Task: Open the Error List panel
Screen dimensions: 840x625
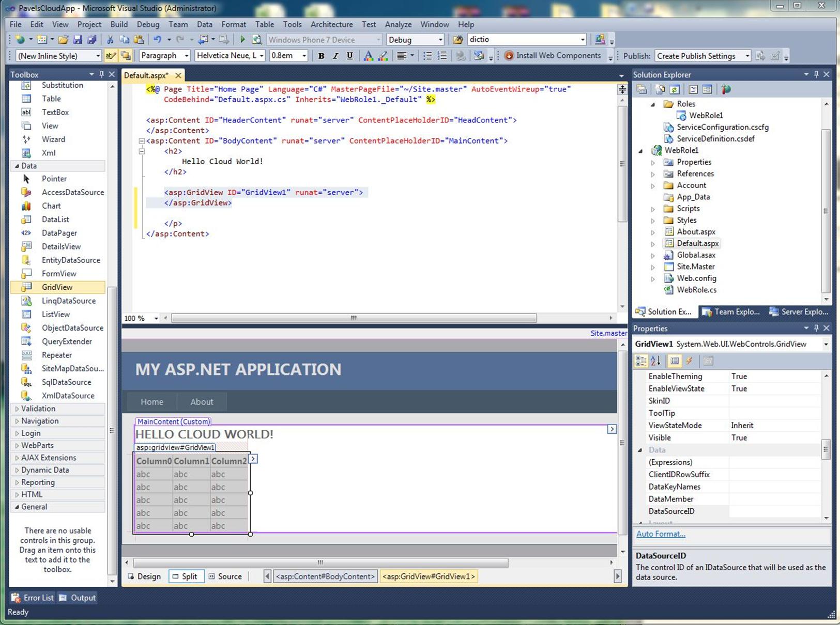Action: click(x=33, y=598)
